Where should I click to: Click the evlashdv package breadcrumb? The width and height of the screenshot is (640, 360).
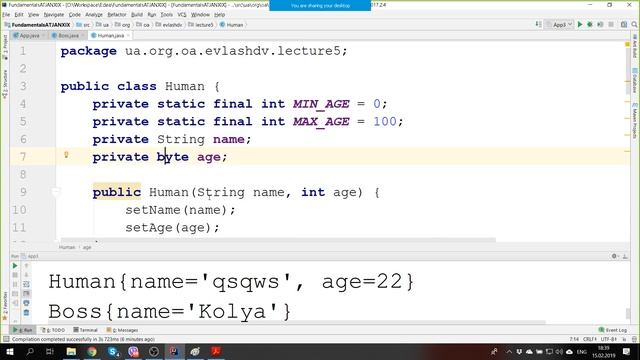169,25
